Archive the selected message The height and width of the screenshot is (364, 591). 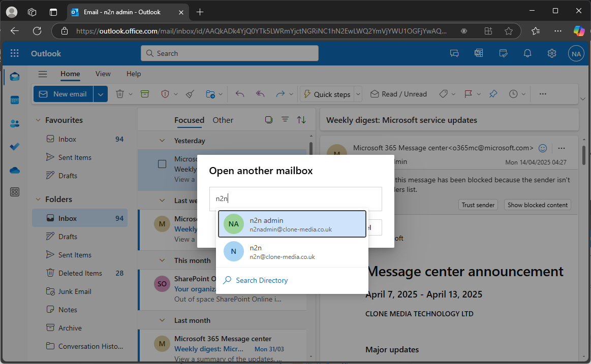145,94
